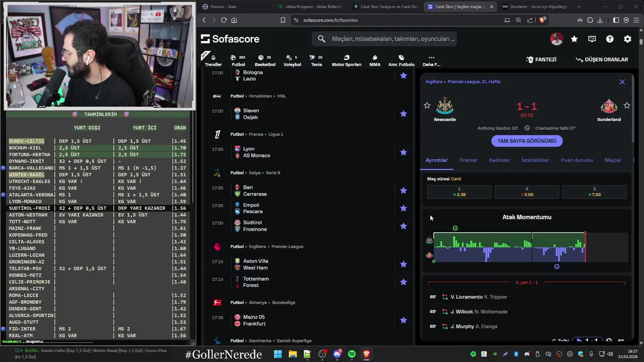The width and height of the screenshot is (644, 362).
Task: Switch to the İstatistikler tab
Action: point(535,160)
